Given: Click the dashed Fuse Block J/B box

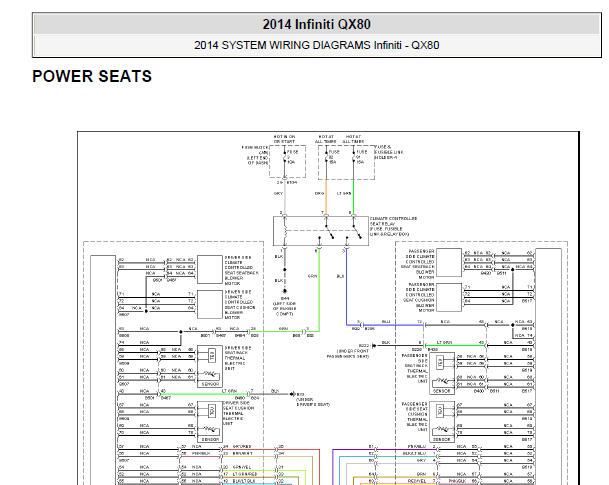Looking at the screenshot, I should pos(287,162).
